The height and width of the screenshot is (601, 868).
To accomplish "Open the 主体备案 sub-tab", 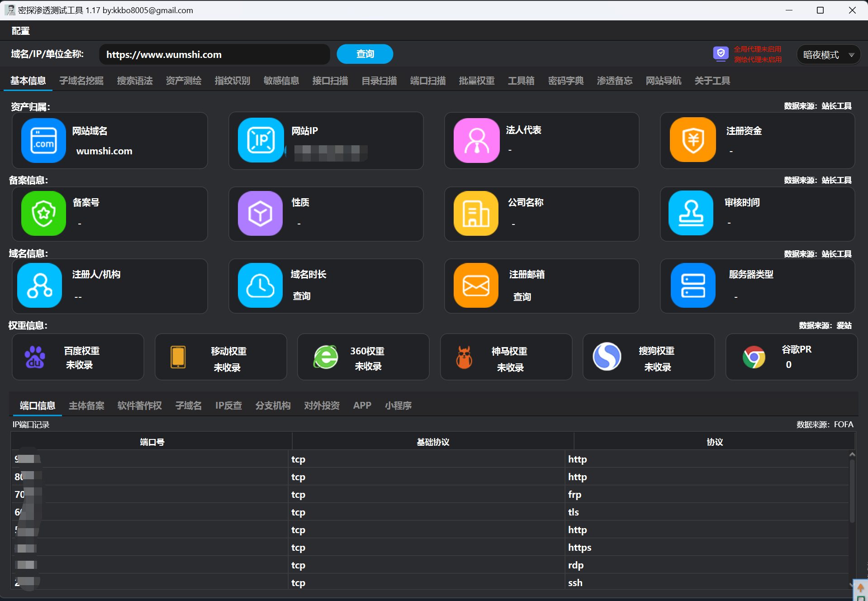I will (x=86, y=405).
